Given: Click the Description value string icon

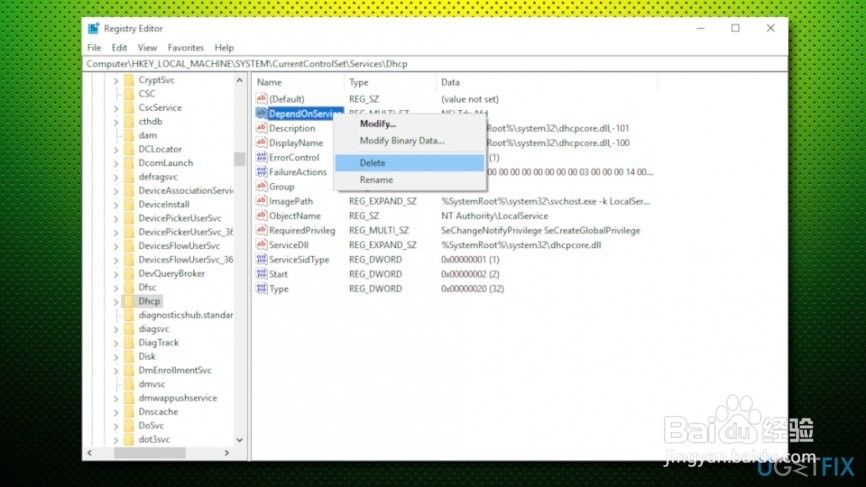Looking at the screenshot, I should click(x=262, y=128).
